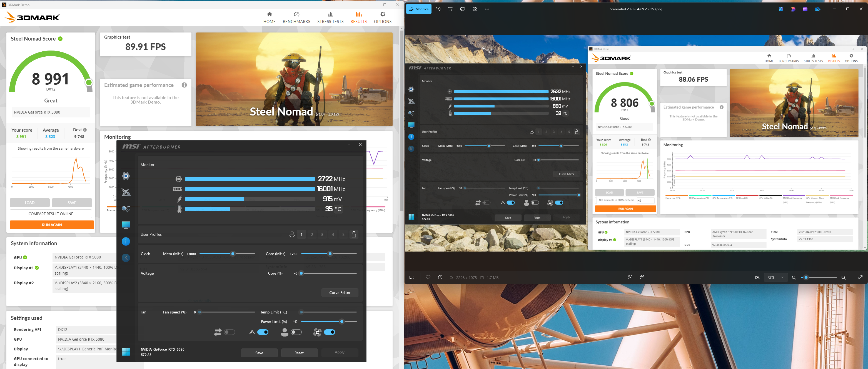Select Afterburner user profile slot 2
Screen dimensions: 868x369
[x=312, y=234]
